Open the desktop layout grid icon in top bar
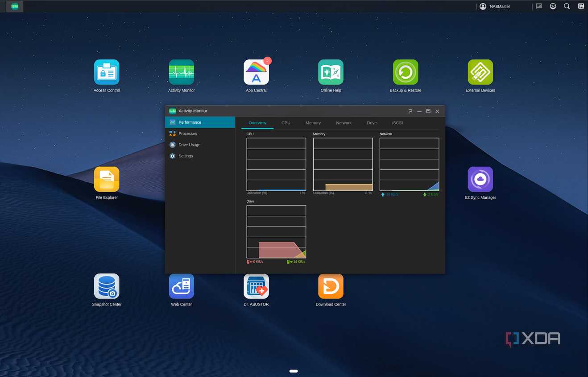The width and height of the screenshot is (588, 377). [581, 6]
